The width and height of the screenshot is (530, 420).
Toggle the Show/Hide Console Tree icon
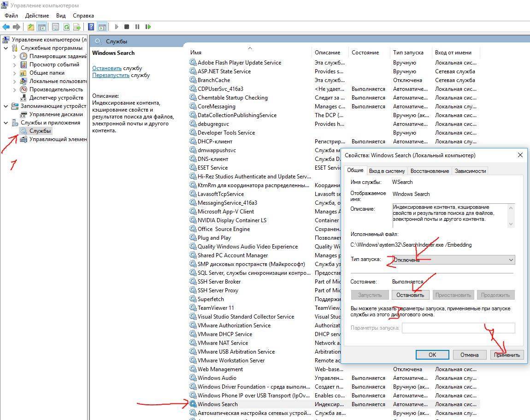pos(41,27)
